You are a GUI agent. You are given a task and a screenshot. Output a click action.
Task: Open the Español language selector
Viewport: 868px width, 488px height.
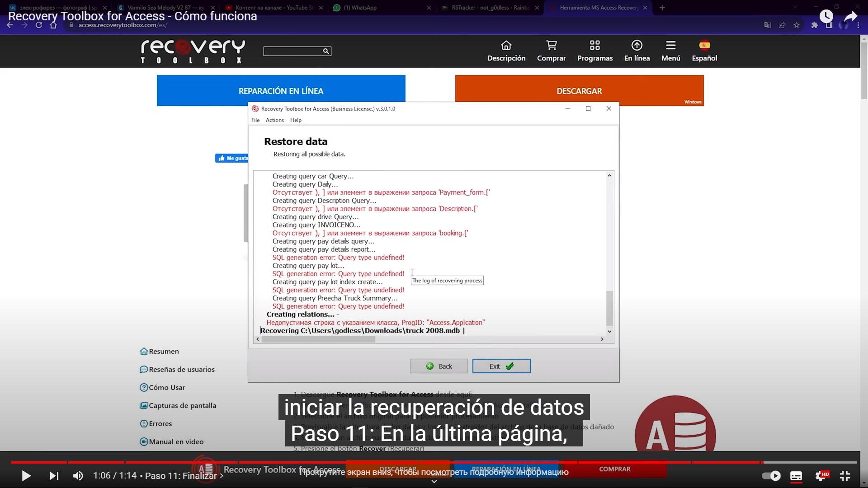pos(704,51)
